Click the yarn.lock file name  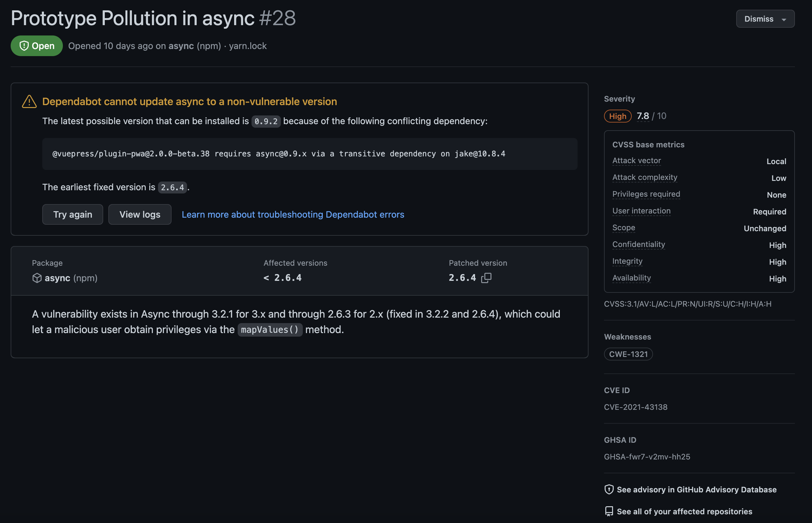248,46
